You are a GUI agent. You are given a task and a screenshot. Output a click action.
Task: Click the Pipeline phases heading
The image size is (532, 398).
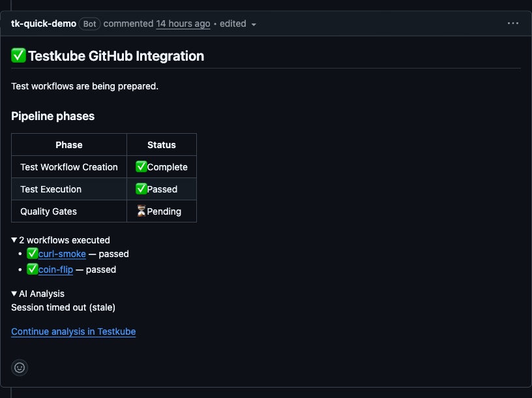tap(53, 116)
